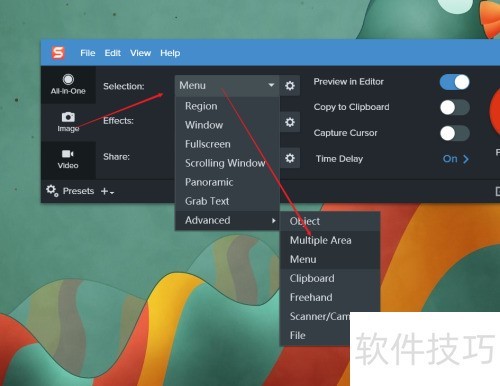Click the Preview in Editor label

(349, 82)
